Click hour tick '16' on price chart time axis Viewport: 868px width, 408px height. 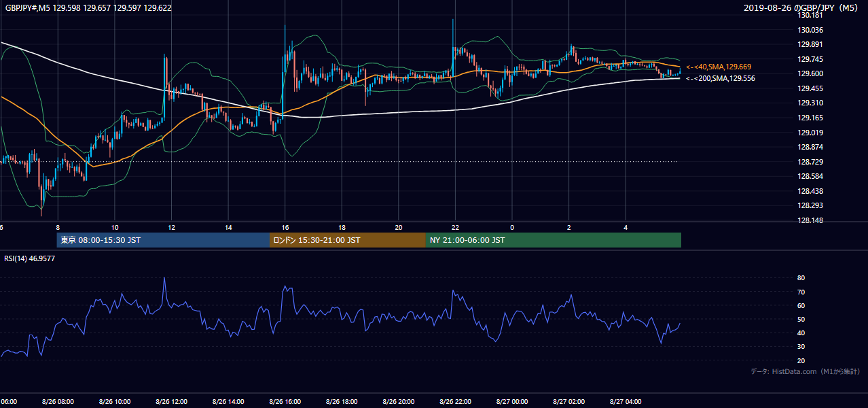coord(285,228)
